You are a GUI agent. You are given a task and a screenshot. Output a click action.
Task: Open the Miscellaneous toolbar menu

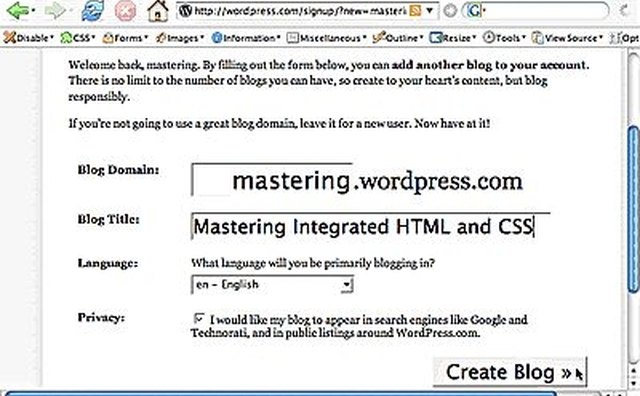click(327, 38)
